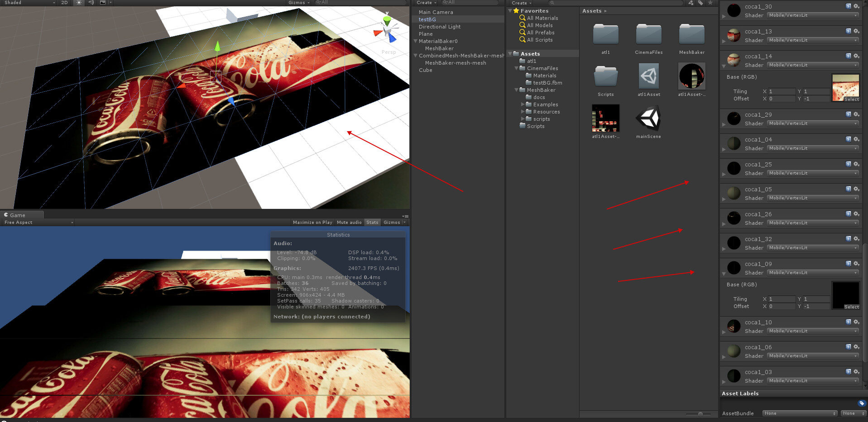Switch to the Game tab
Viewport: 868px width, 422px height.
coord(18,215)
